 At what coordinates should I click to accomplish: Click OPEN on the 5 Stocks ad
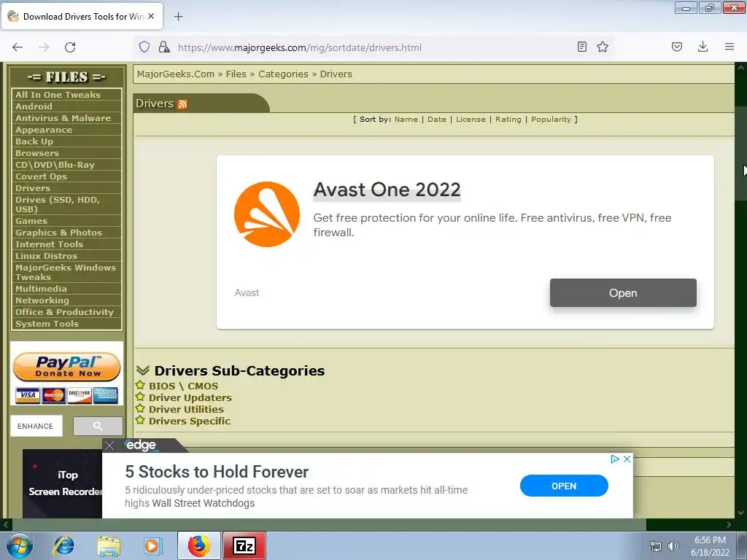564,486
